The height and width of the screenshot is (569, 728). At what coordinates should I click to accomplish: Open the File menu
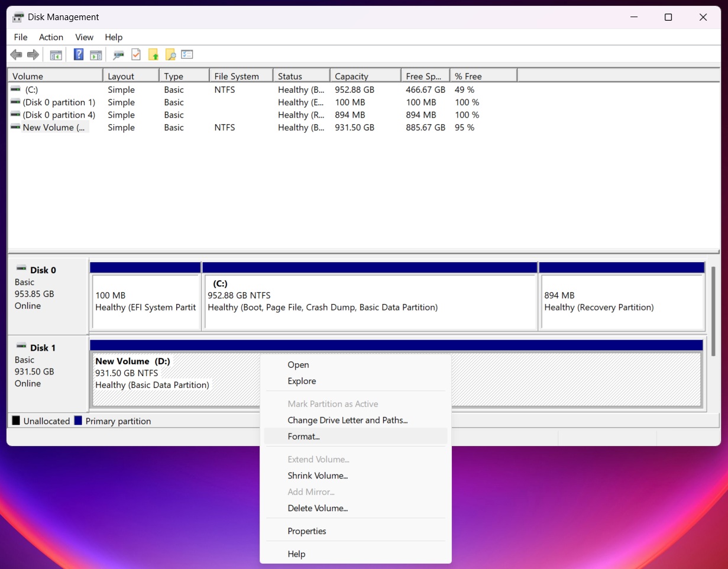(21, 37)
